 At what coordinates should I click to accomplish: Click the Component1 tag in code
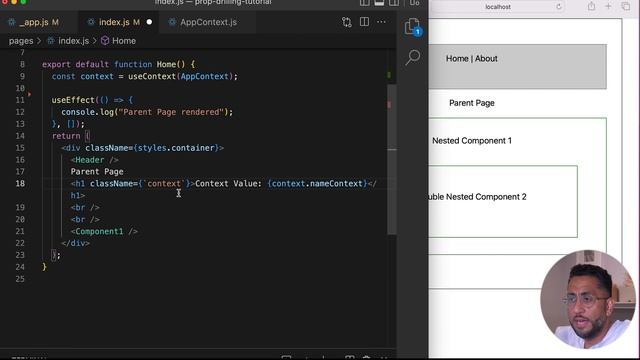(99, 231)
